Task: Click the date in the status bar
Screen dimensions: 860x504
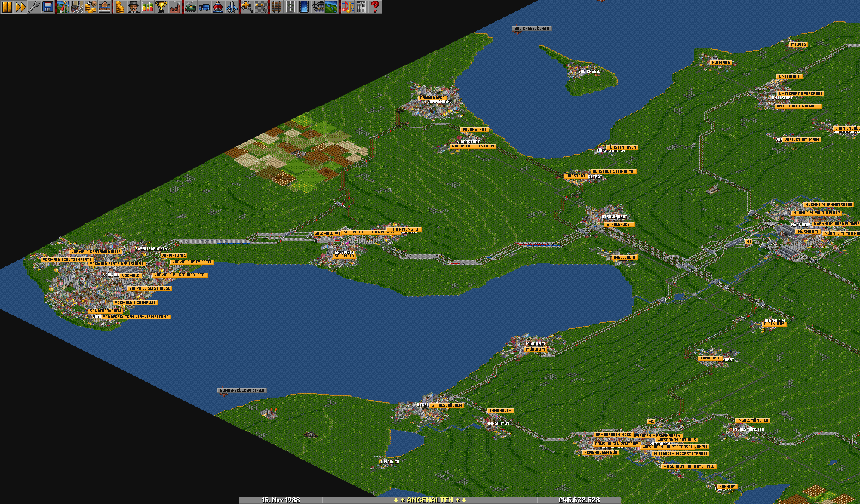Action: coord(281,500)
